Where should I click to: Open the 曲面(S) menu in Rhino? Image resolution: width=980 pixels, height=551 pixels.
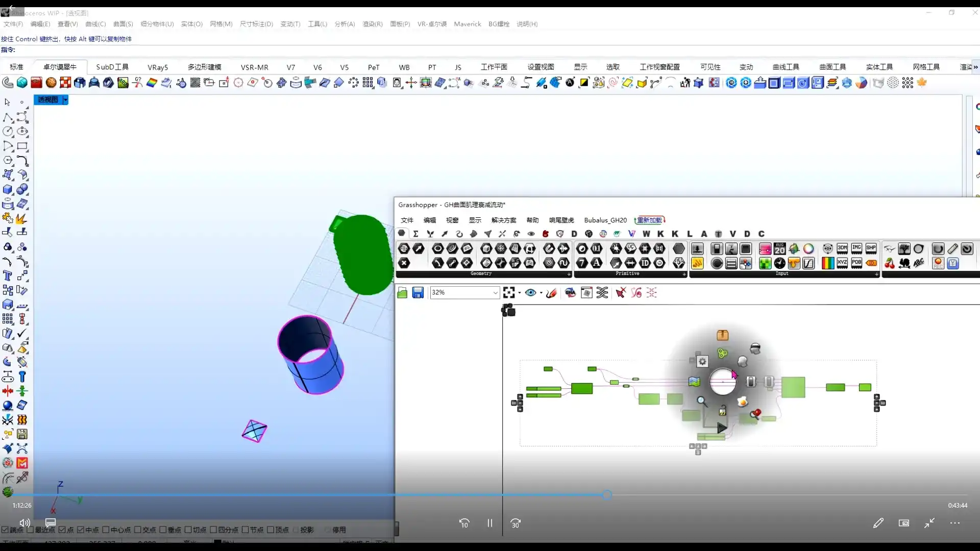[x=122, y=24]
